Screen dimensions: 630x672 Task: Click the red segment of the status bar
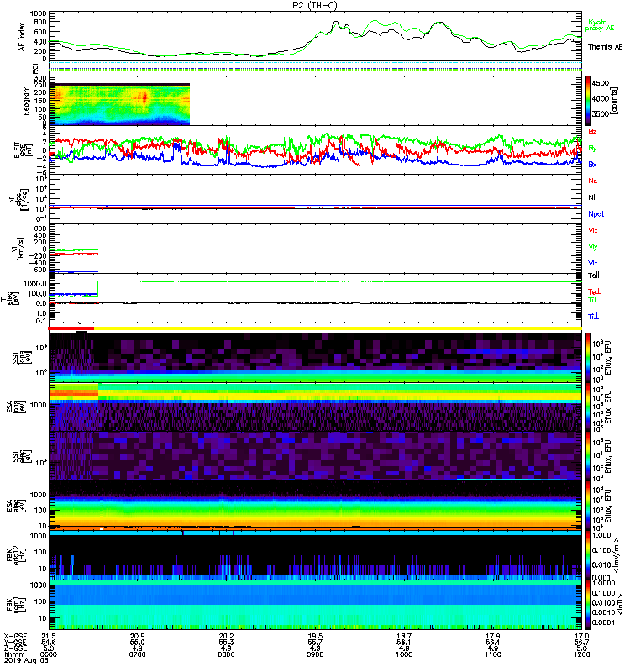pos(71,328)
